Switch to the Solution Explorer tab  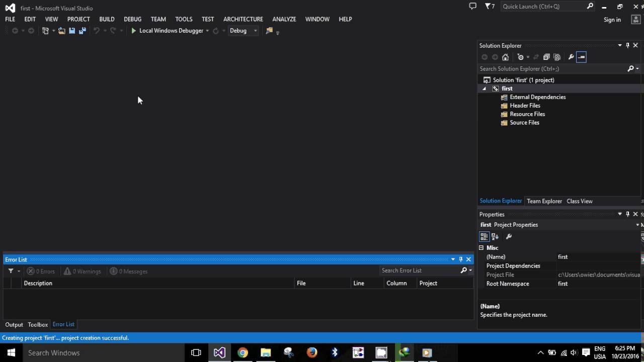(x=501, y=201)
